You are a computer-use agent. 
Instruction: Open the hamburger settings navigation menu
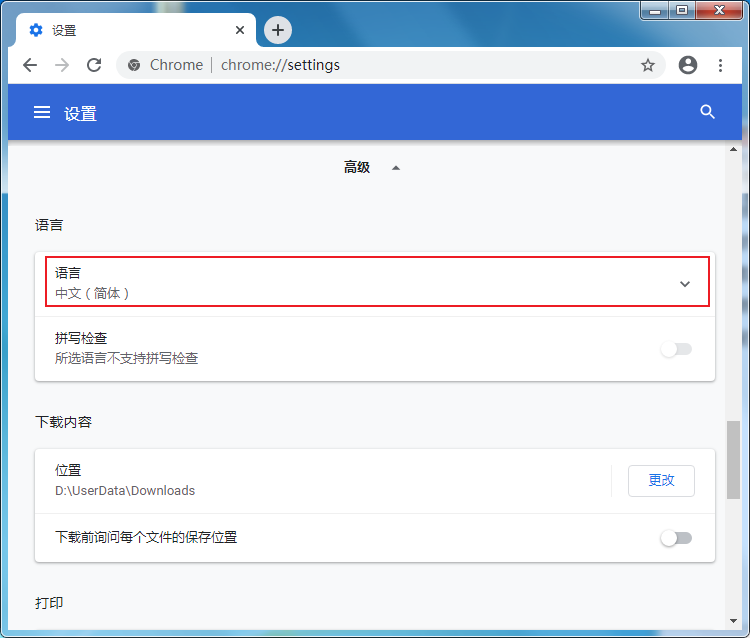tap(42, 112)
